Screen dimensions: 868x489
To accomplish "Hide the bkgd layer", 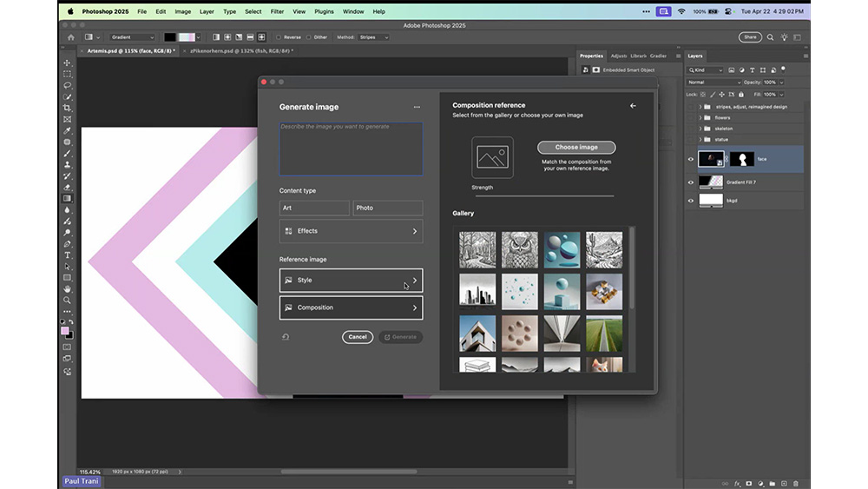I will [x=691, y=201].
